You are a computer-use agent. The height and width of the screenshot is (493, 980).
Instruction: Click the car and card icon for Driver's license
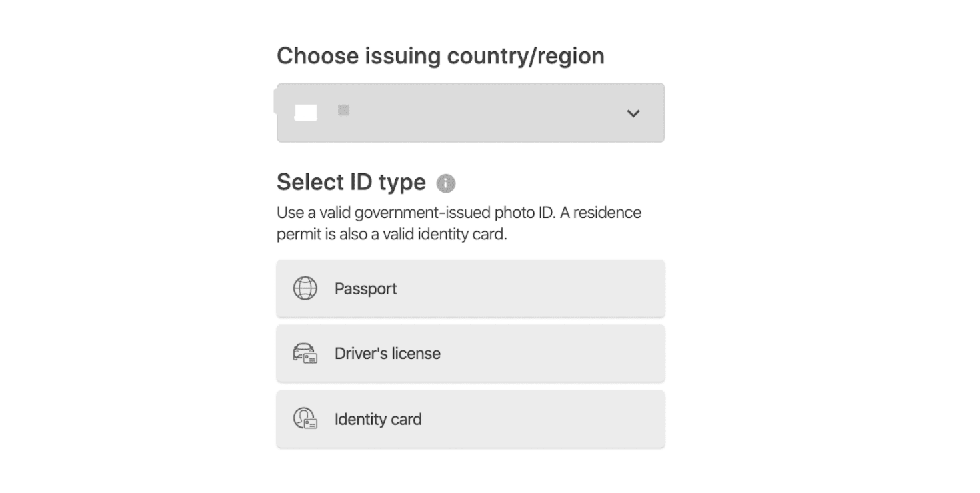305,353
